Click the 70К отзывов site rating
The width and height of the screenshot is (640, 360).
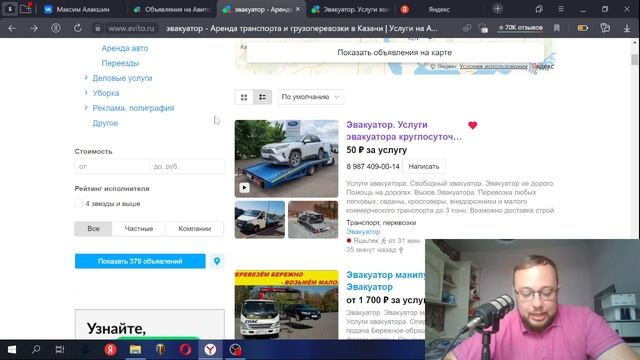pos(520,28)
